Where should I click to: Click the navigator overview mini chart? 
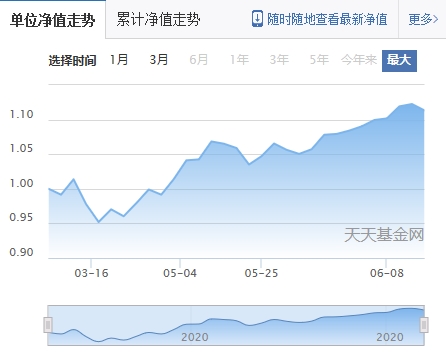(236, 325)
